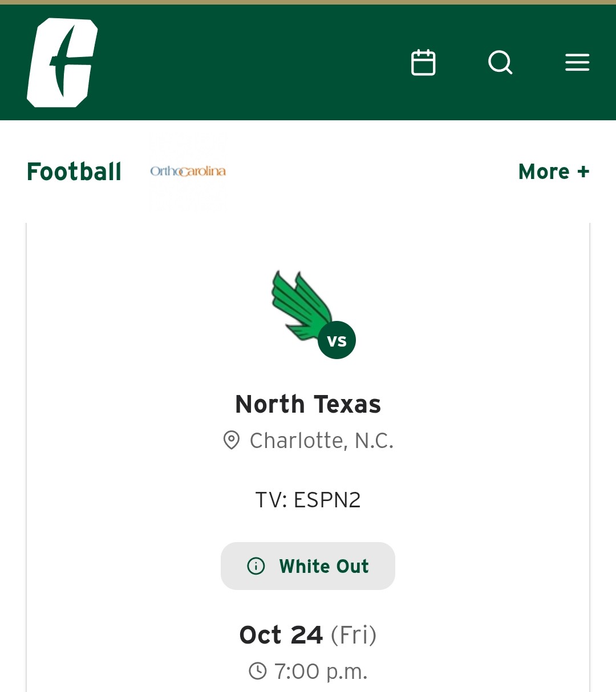
Task: Select the North Texas opponent name
Action: [x=308, y=404]
